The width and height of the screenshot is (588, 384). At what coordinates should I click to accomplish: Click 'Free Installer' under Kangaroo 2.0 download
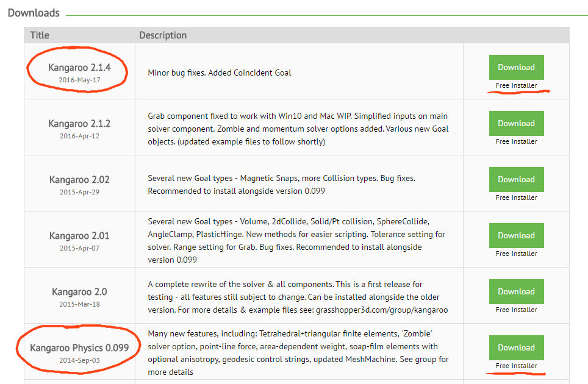tap(516, 310)
